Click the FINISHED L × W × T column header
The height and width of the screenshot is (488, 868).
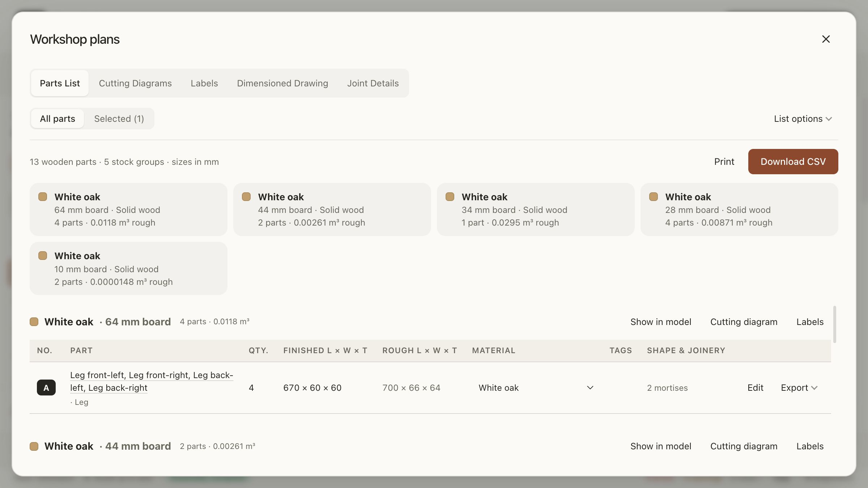(x=325, y=350)
